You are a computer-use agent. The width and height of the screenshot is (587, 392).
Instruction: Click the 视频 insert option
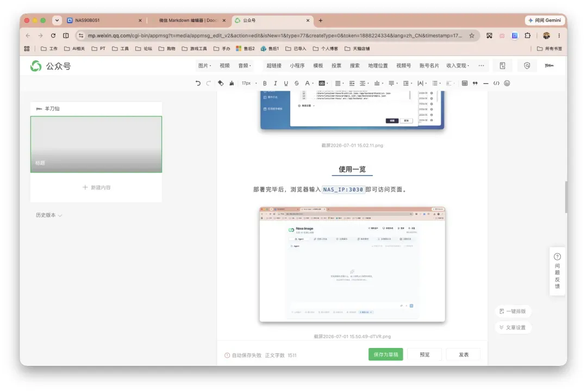click(x=224, y=66)
